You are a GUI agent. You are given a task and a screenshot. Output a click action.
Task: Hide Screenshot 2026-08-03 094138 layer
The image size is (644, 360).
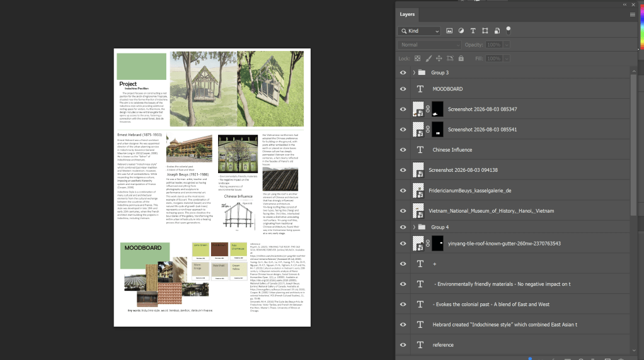[403, 170]
